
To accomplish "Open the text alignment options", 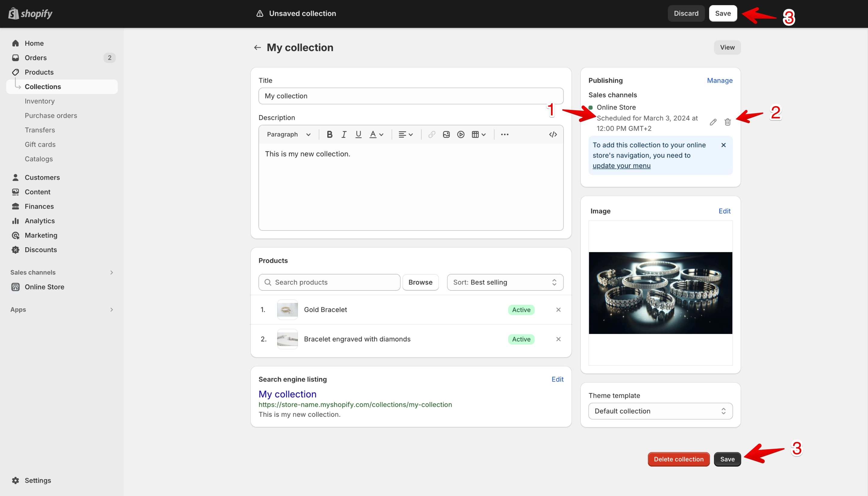I will point(406,135).
